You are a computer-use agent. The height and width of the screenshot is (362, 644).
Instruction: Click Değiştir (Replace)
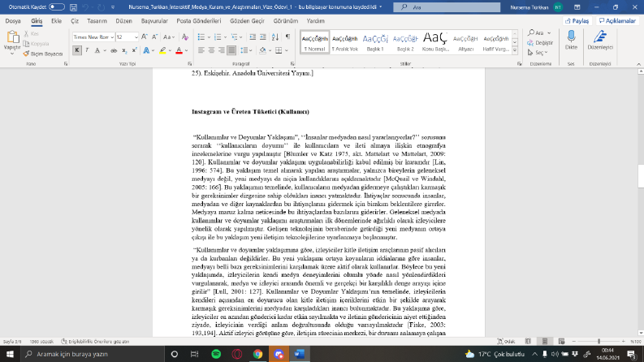pos(540,43)
